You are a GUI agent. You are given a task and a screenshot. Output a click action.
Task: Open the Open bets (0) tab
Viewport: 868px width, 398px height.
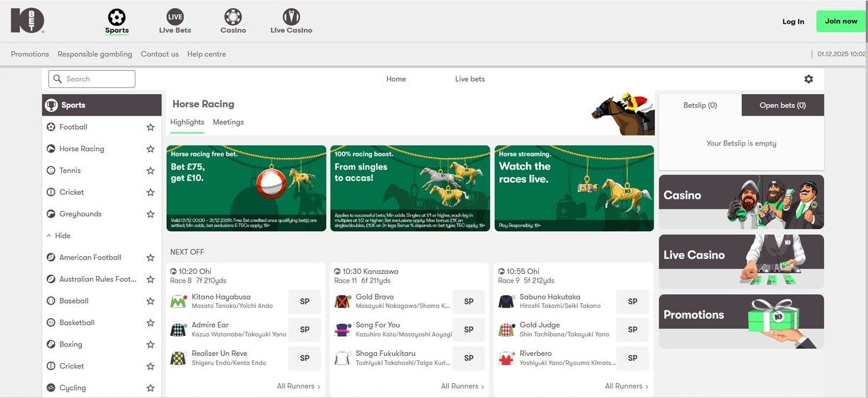point(782,105)
